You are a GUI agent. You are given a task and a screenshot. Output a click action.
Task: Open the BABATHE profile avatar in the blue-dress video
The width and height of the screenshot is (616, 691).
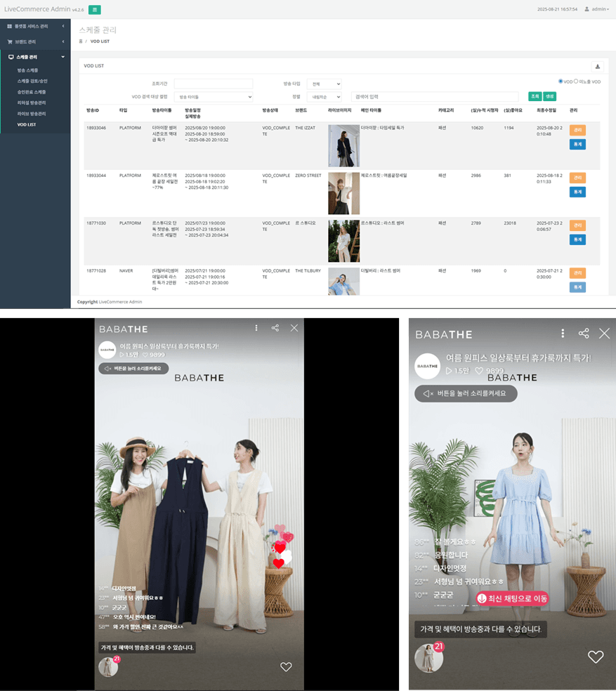coord(427,366)
